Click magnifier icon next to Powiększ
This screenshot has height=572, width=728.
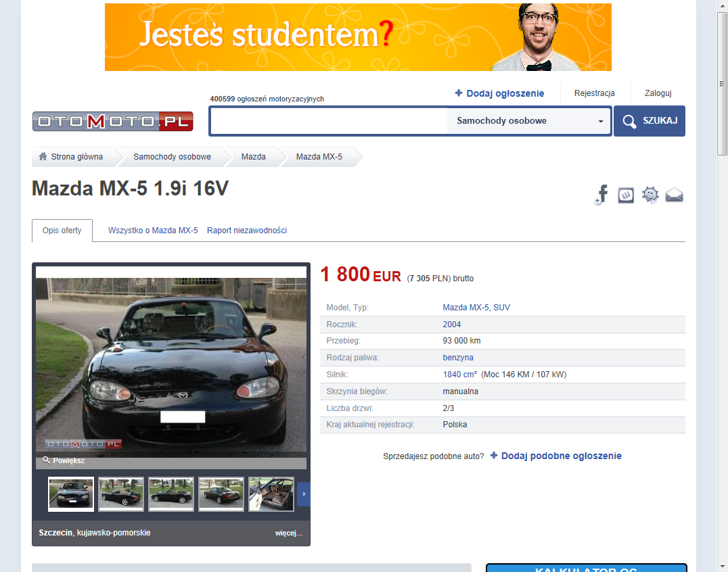[x=46, y=460]
